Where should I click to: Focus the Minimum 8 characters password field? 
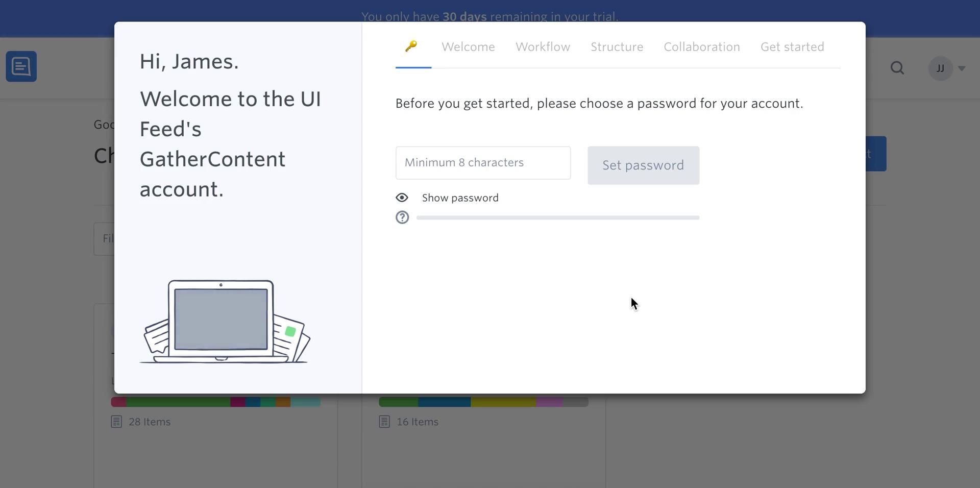pyautogui.click(x=483, y=163)
